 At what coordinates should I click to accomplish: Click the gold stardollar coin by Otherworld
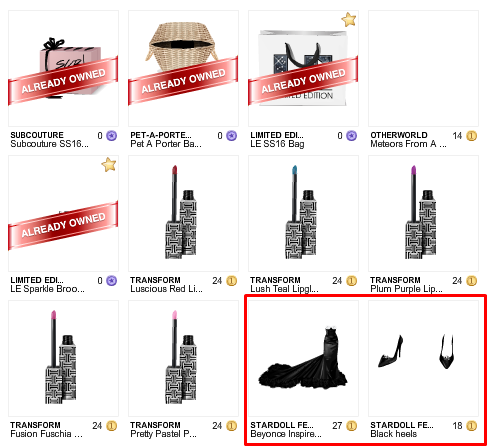[472, 136]
